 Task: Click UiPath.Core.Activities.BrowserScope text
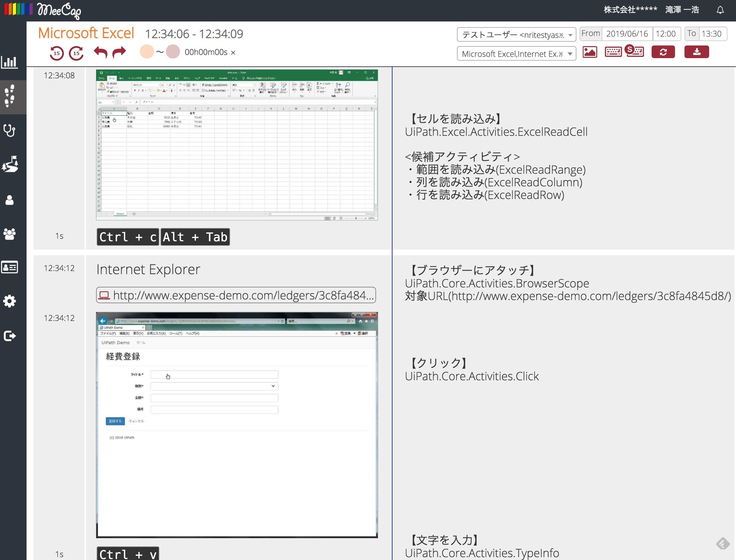tap(497, 283)
